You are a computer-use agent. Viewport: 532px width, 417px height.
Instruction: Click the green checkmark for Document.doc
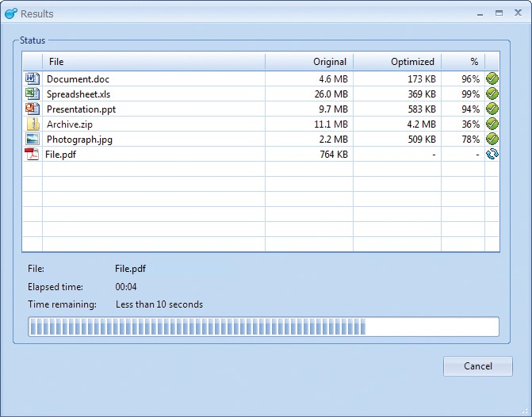pyautogui.click(x=492, y=78)
